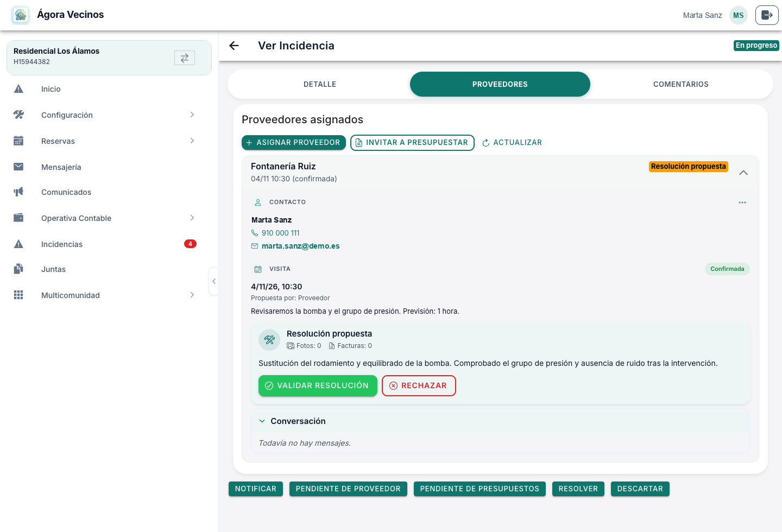Click the red 4 badge on Incidencias

coord(190,244)
